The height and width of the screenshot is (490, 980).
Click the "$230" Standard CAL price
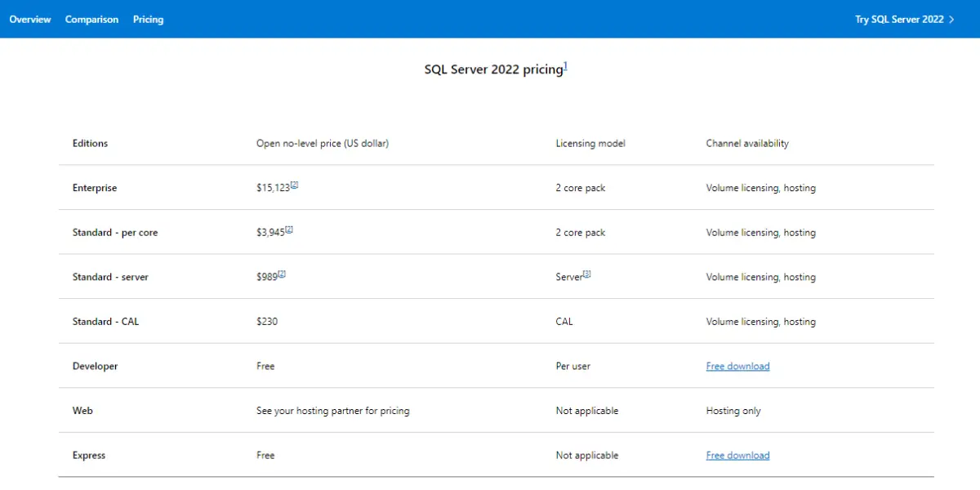coord(267,322)
